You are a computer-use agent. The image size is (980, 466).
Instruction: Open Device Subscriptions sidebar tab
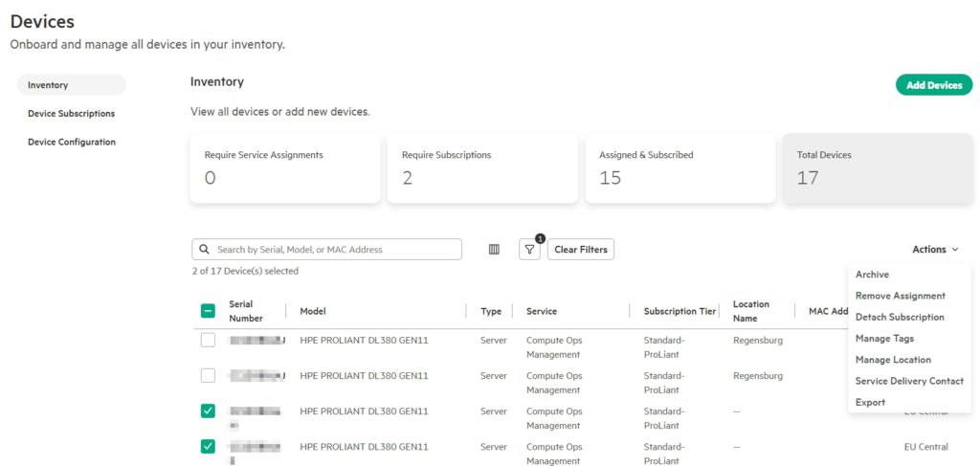coord(71,114)
